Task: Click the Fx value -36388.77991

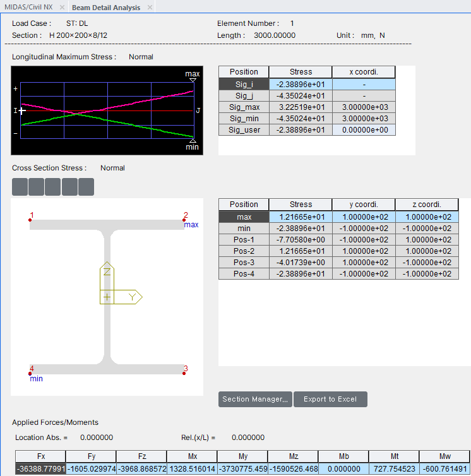Action: click(40, 469)
